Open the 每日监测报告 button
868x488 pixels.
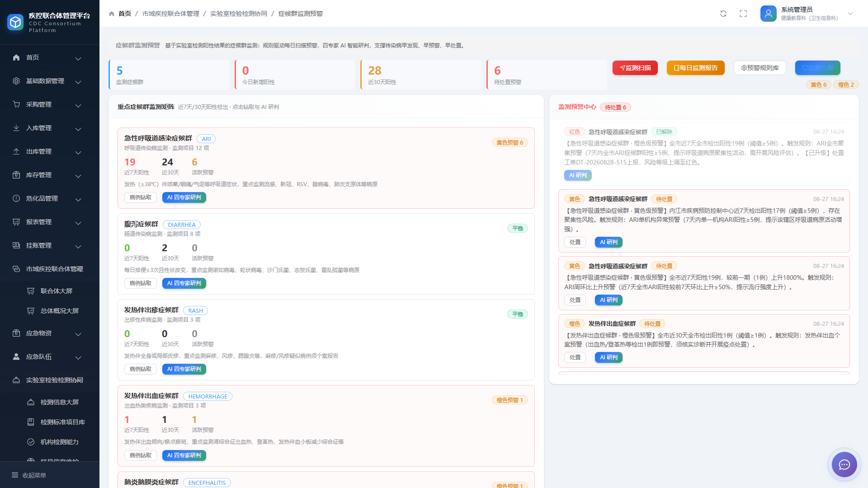pyautogui.click(x=696, y=68)
